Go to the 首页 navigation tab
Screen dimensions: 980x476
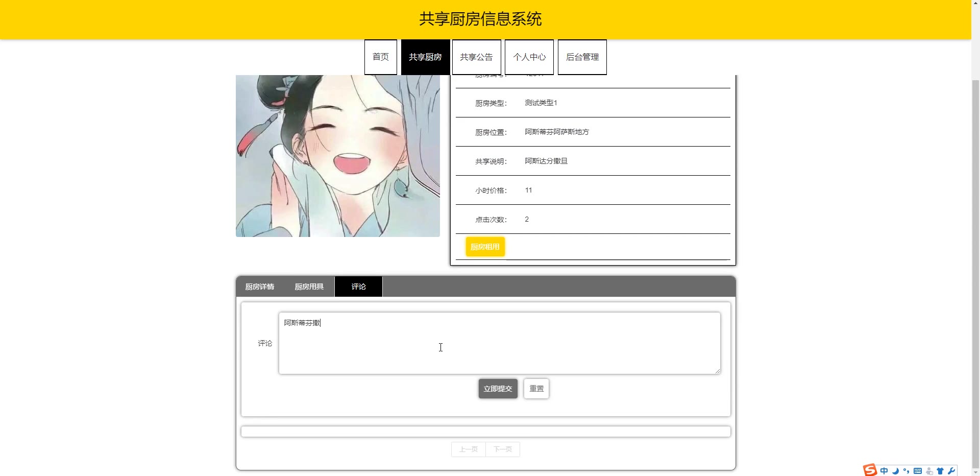(x=381, y=57)
